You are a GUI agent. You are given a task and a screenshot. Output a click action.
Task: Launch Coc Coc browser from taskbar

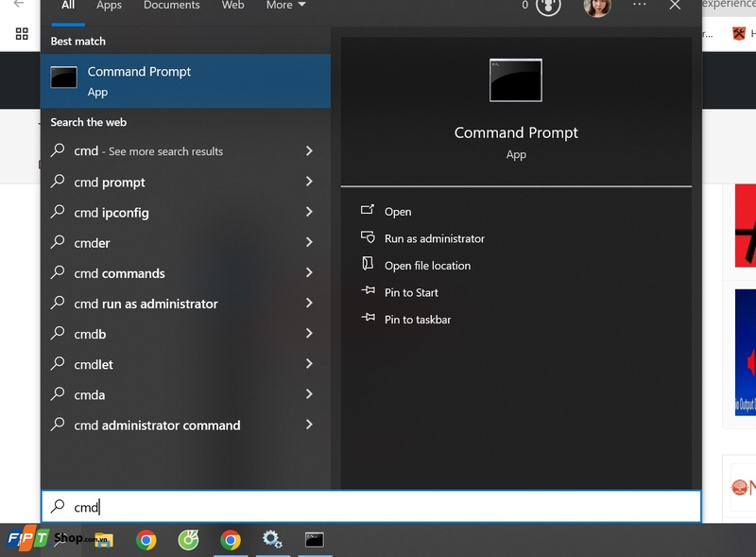[188, 540]
